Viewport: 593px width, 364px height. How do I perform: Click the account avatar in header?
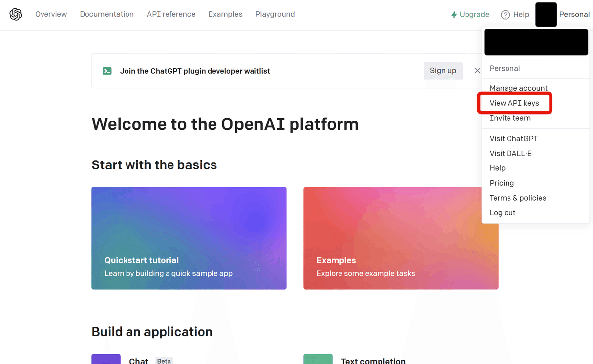[x=546, y=14]
